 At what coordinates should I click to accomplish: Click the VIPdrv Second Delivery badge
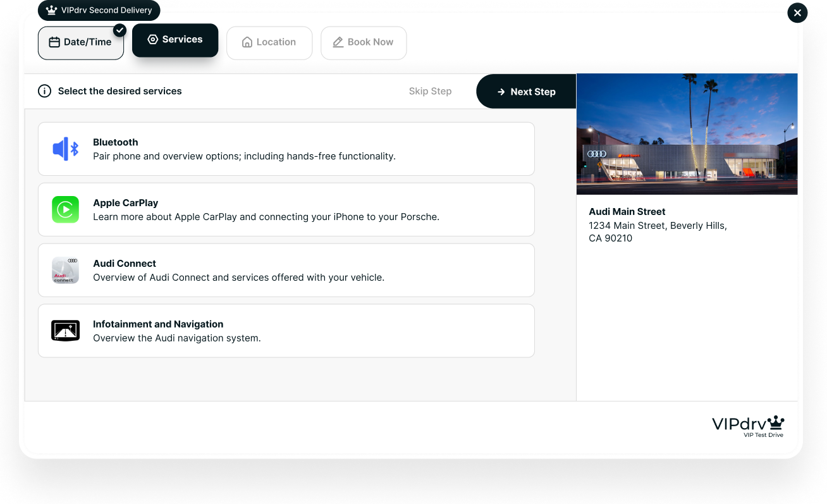(x=99, y=10)
